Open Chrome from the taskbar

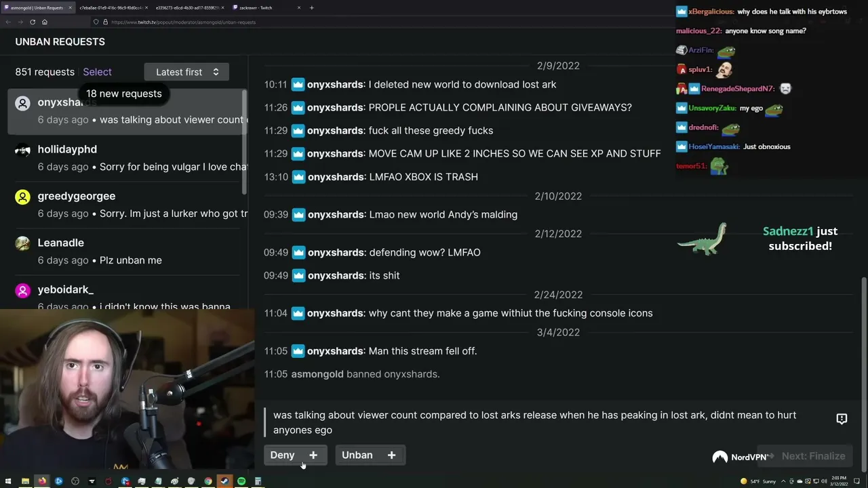[x=208, y=481]
